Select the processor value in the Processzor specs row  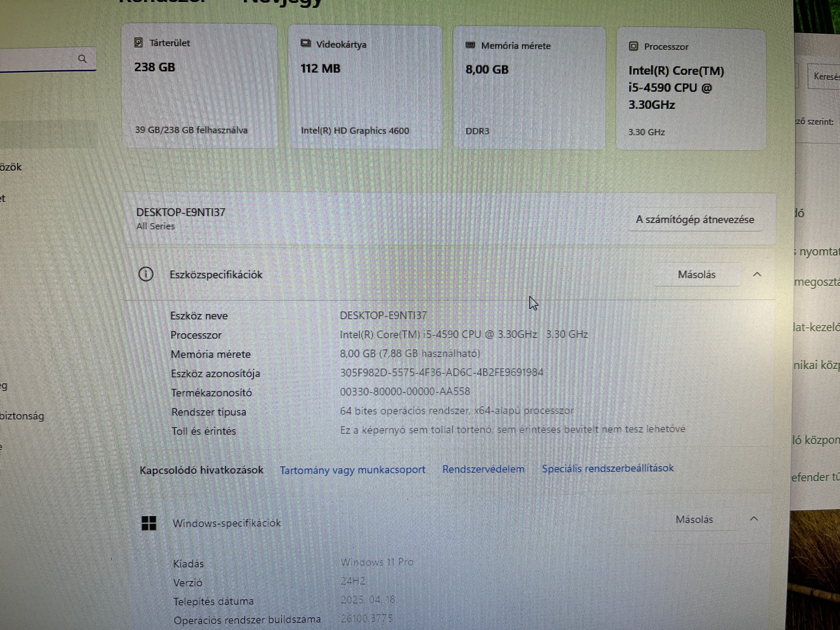pyautogui.click(x=464, y=334)
